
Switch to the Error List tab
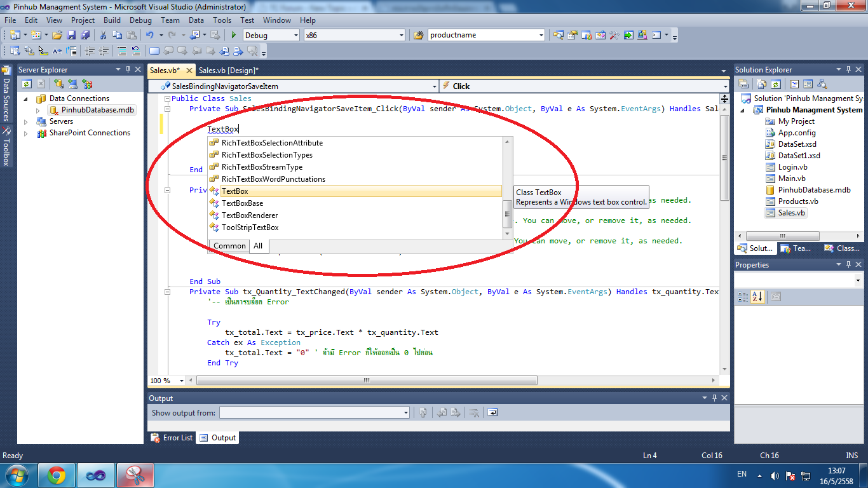pos(172,437)
